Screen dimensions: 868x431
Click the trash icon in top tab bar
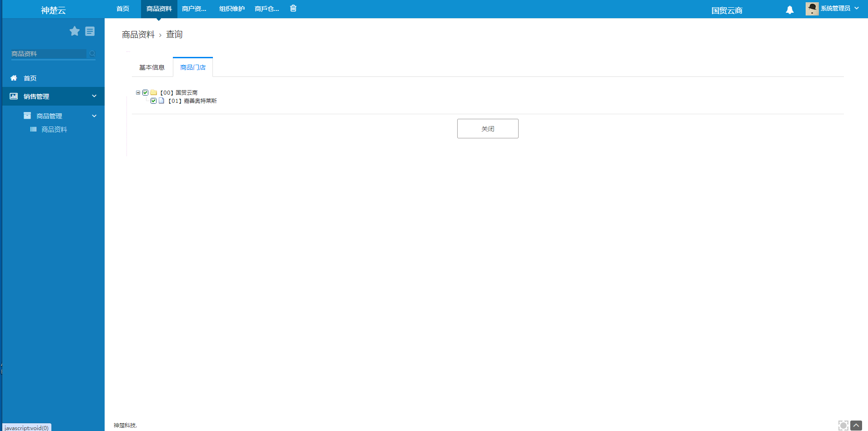(x=293, y=8)
